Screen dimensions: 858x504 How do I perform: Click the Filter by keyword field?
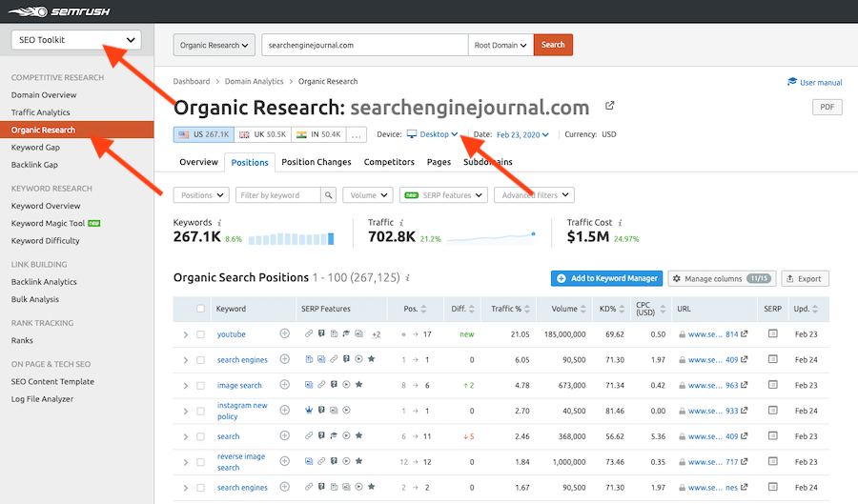click(x=278, y=195)
